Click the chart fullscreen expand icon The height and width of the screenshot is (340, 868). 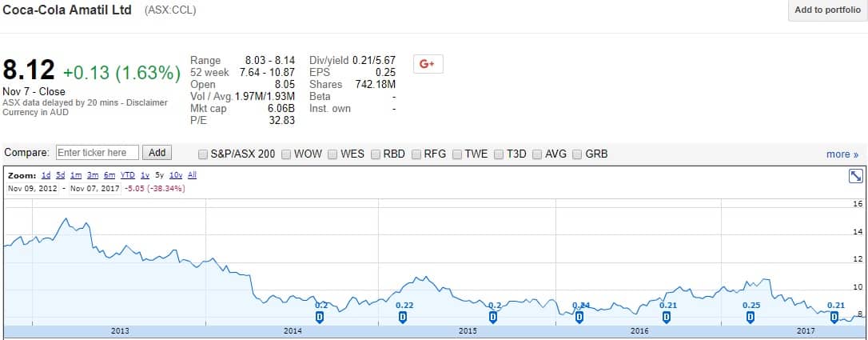854,176
